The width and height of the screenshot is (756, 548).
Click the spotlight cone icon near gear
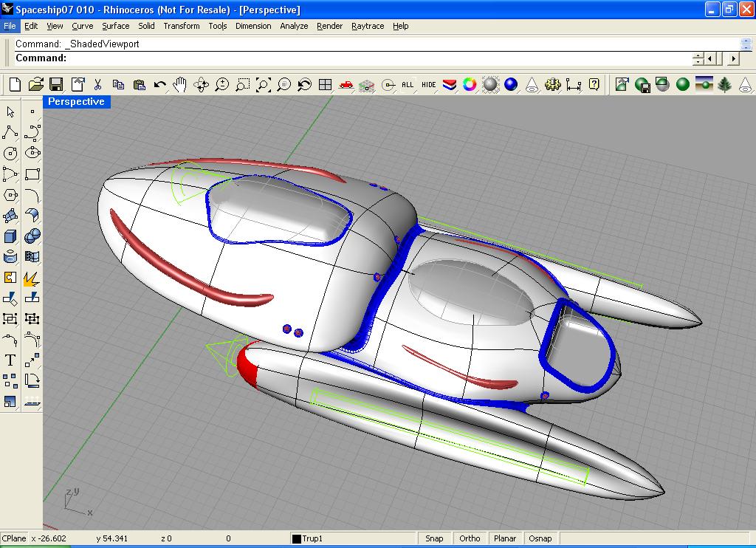click(532, 85)
